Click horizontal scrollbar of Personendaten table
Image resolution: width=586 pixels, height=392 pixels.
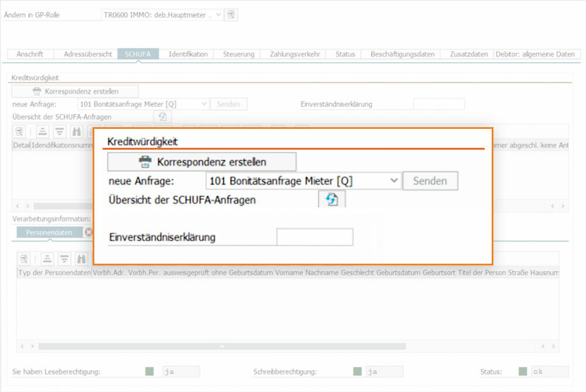tap(222, 346)
